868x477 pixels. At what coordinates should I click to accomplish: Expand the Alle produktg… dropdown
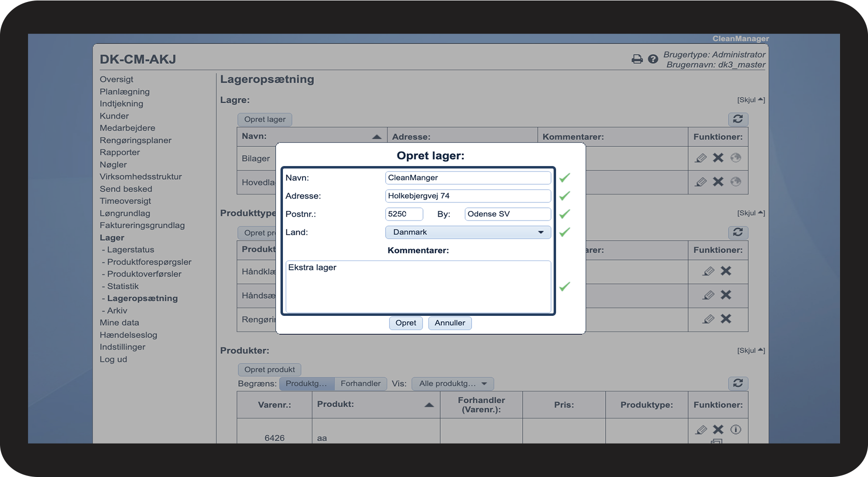tap(452, 384)
